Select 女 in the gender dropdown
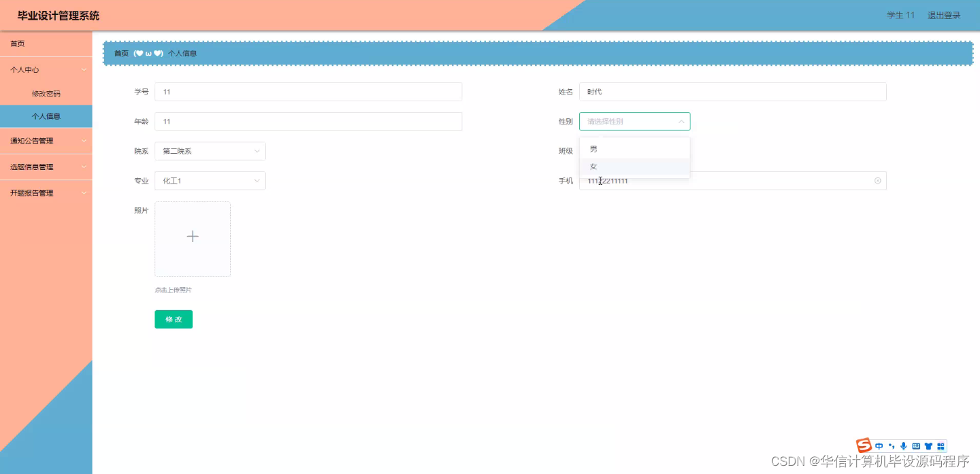This screenshot has width=980, height=474. [x=593, y=166]
